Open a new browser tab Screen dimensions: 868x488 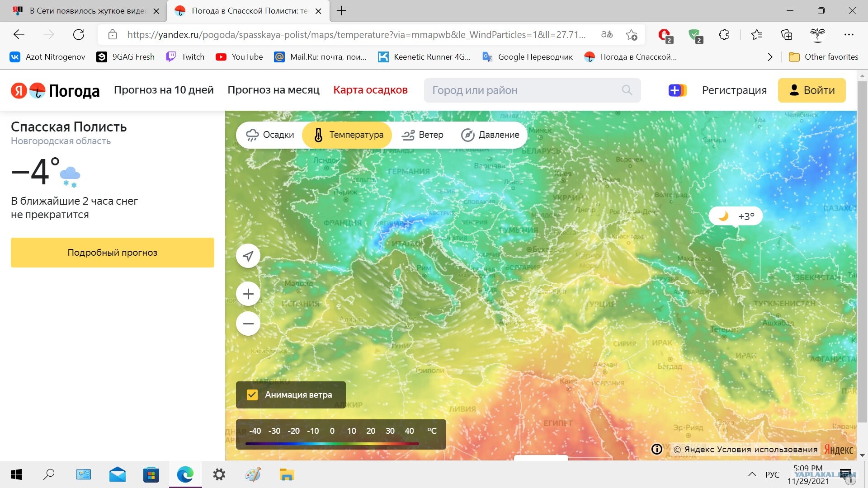341,11
